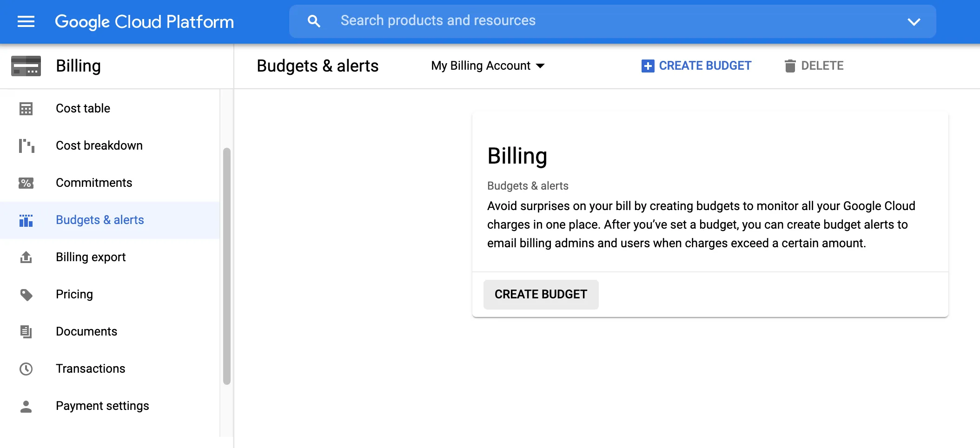This screenshot has width=980, height=448.
Task: Click the Documents page icon
Action: (26, 331)
